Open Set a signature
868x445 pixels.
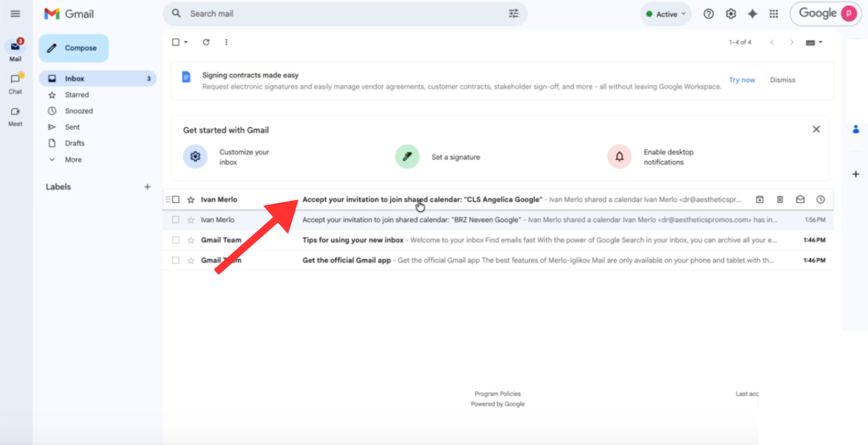coord(438,157)
